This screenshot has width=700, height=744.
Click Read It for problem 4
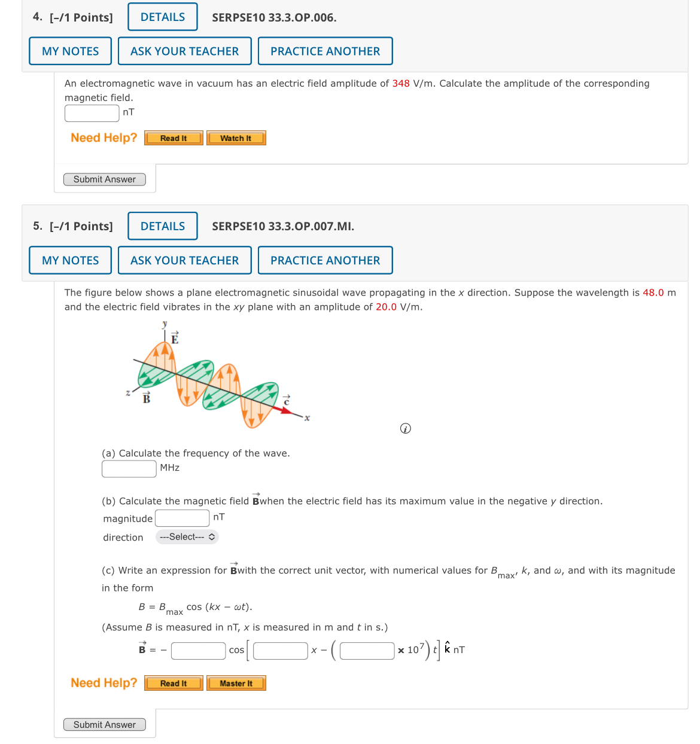(173, 138)
